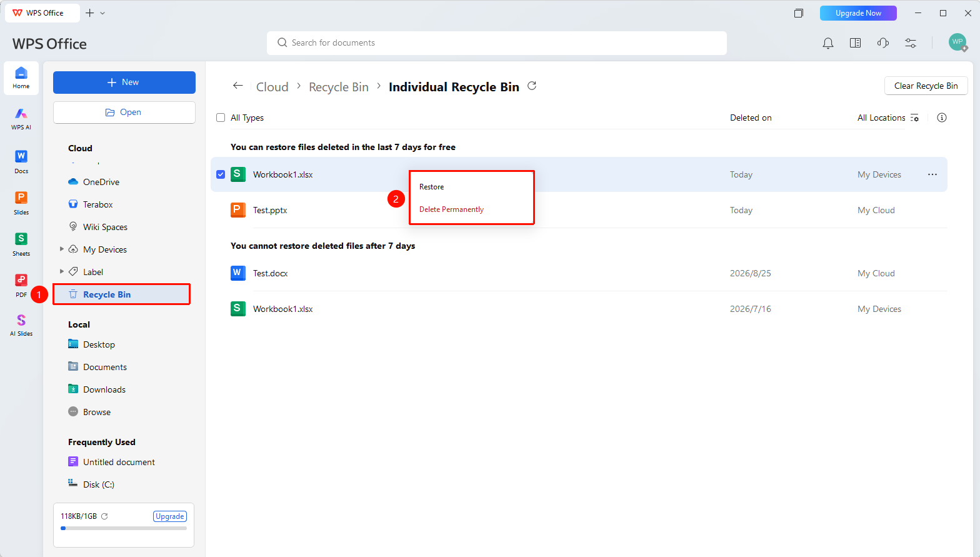
Task: Open Wiki Spaces in the sidebar
Action: point(105,227)
